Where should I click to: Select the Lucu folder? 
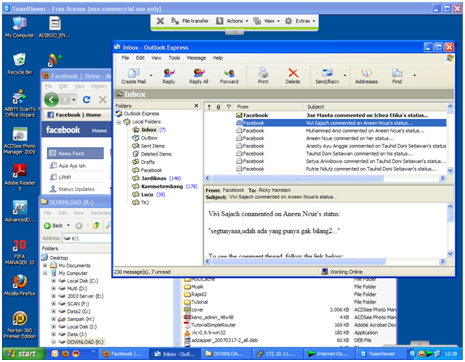(x=149, y=194)
